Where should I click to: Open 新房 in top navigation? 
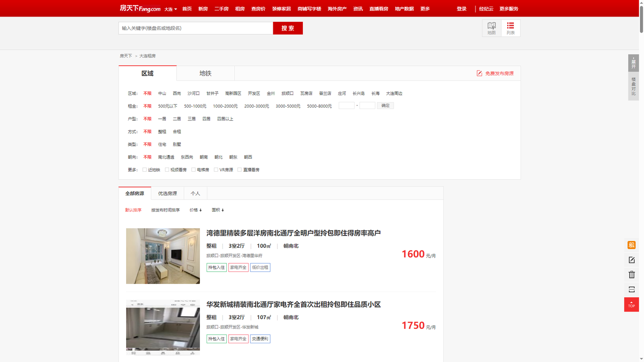tap(203, 8)
